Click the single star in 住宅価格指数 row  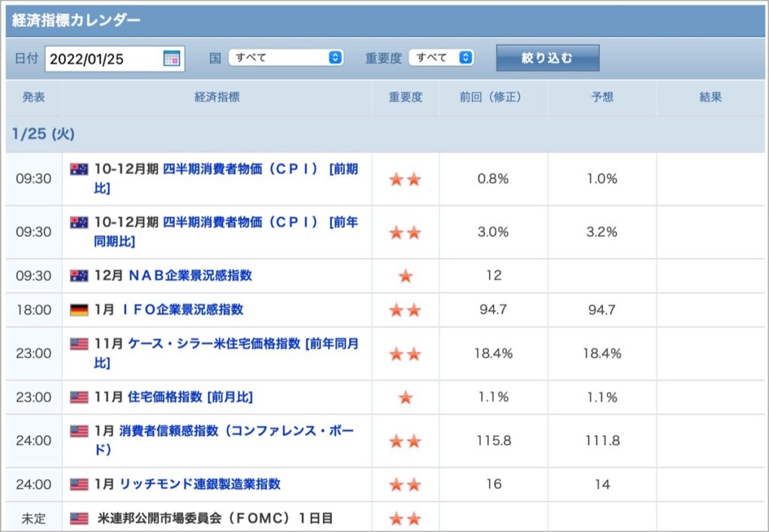click(x=406, y=397)
